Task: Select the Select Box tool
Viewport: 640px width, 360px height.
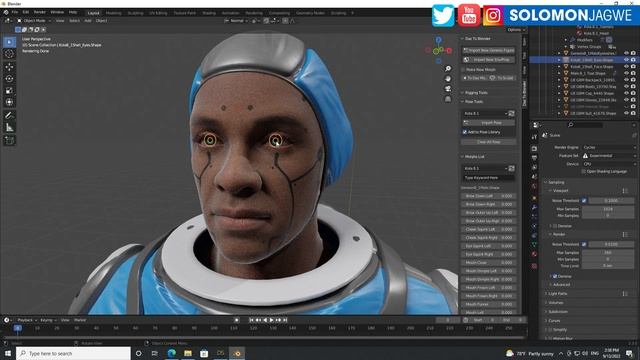Action: [x=9, y=42]
